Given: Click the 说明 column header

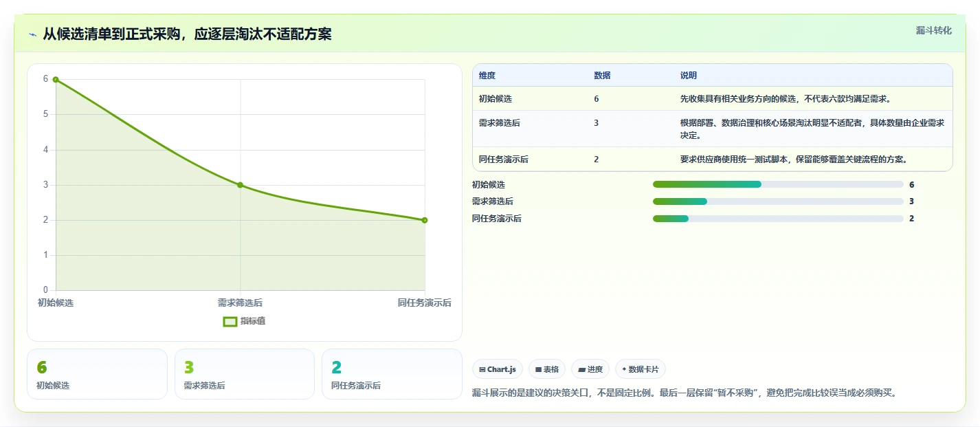Looking at the screenshot, I should tap(689, 76).
